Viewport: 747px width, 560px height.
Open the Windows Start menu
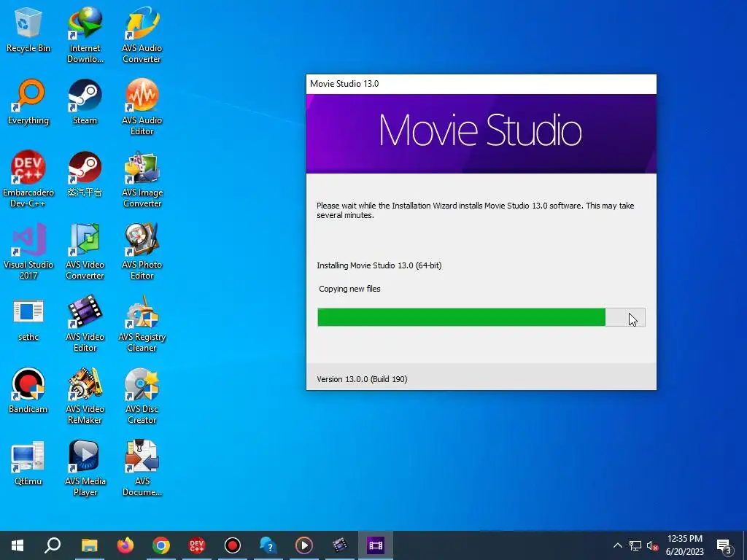tap(18, 545)
